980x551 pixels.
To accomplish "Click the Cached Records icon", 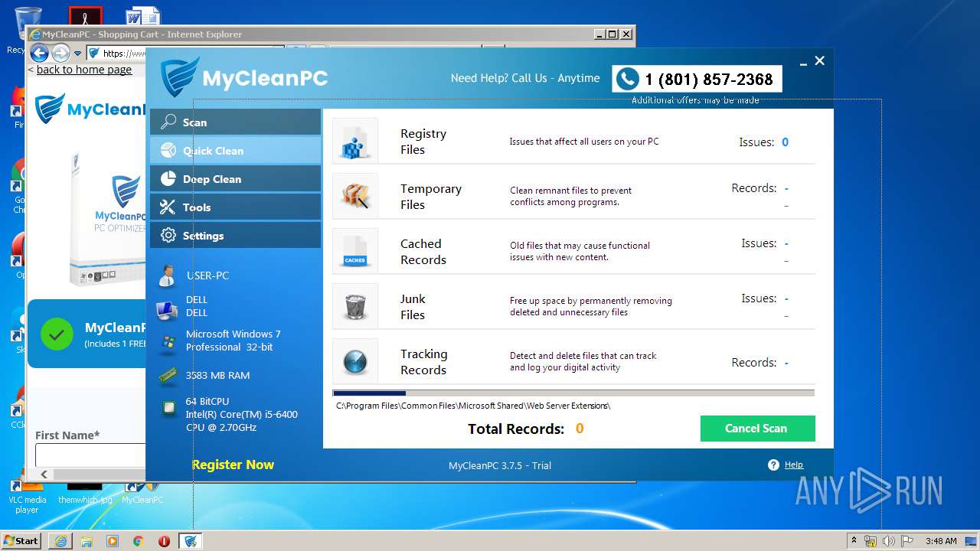I will [x=355, y=251].
